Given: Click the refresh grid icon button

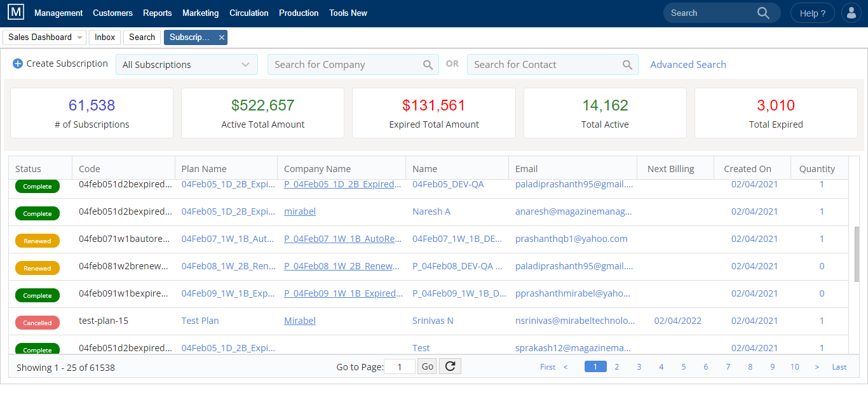Looking at the screenshot, I should tap(450, 366).
